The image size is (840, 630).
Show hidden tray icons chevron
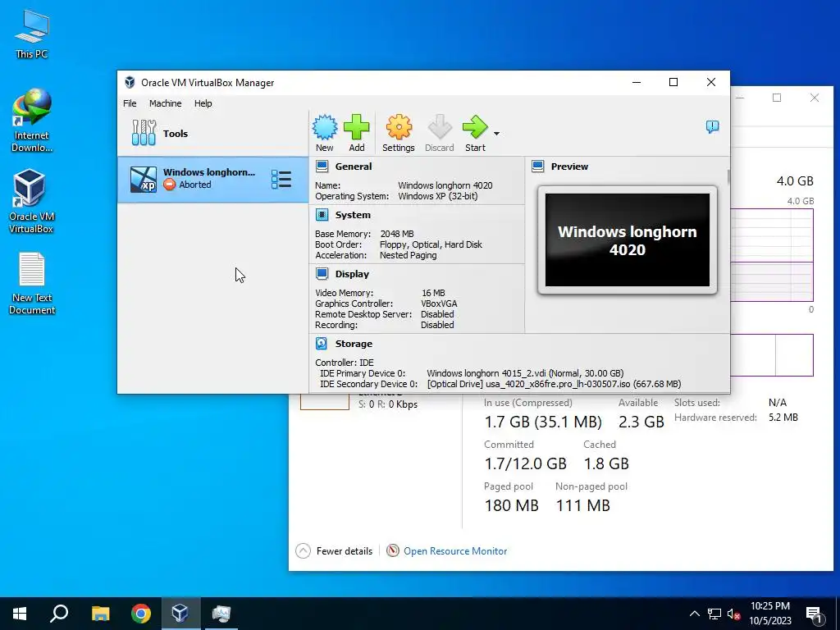[x=694, y=614]
